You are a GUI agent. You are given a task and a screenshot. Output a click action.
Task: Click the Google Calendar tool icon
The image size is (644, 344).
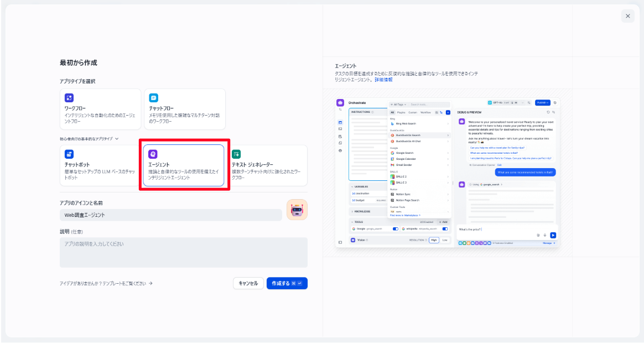coord(392,159)
